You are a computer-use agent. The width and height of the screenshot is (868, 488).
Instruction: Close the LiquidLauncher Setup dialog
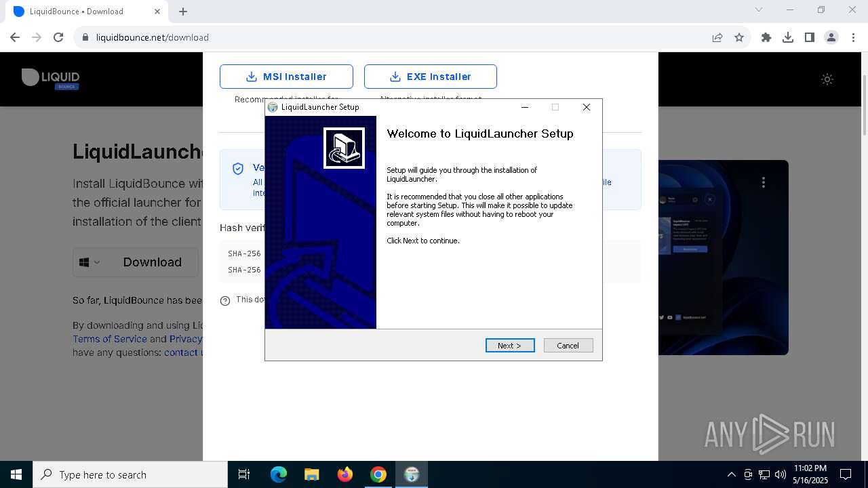click(x=587, y=107)
